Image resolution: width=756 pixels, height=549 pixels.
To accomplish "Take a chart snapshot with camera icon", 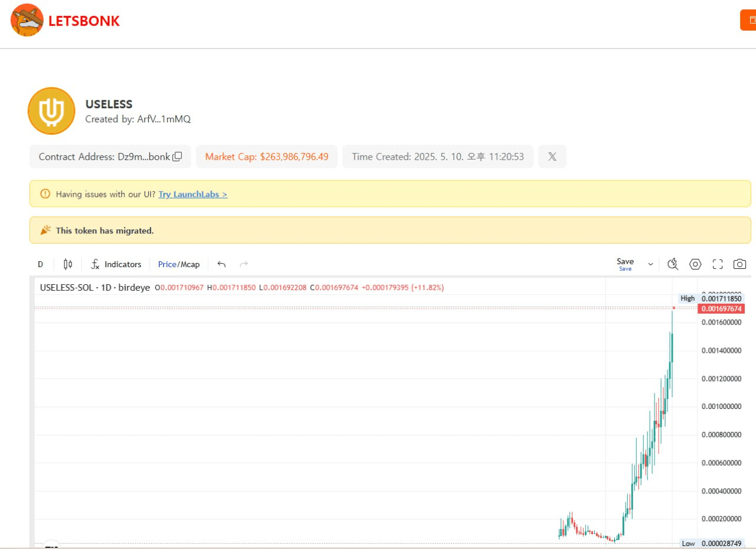I will pos(739,264).
